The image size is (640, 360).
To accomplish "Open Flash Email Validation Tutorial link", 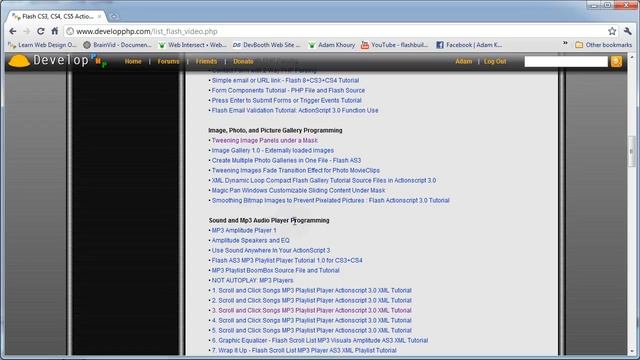I will point(295,110).
